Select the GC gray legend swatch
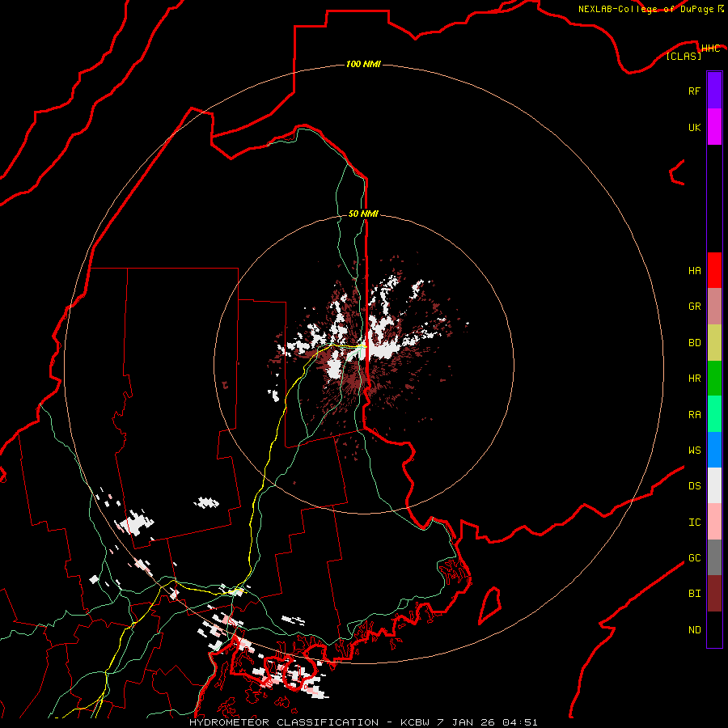The height and width of the screenshot is (728, 728). (x=714, y=557)
